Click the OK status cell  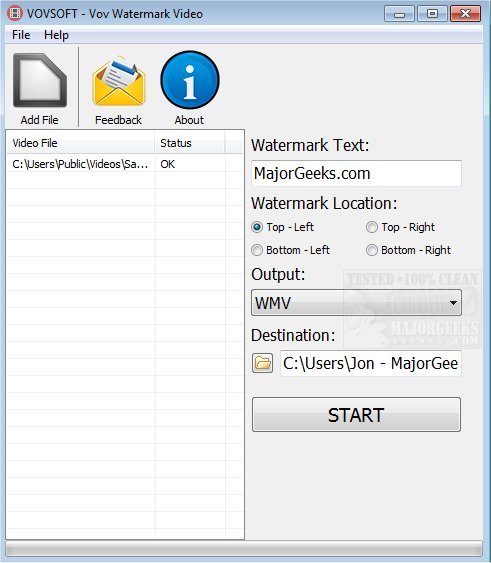tap(167, 164)
